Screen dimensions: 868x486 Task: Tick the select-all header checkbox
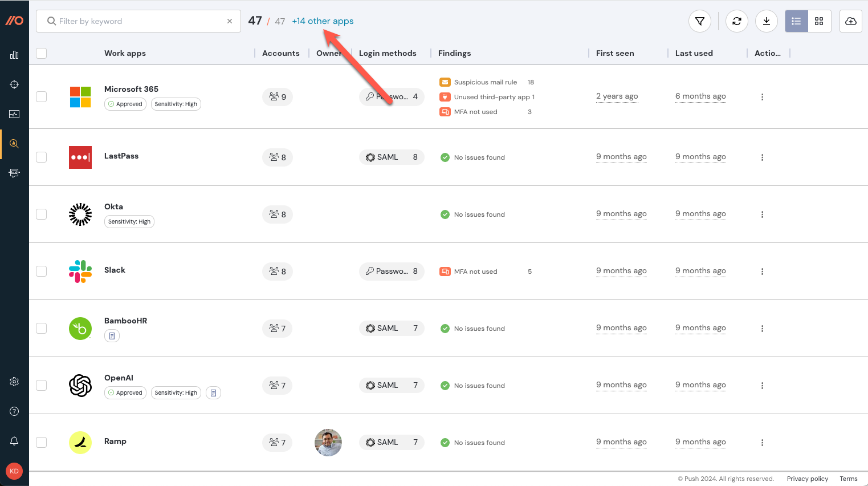tap(41, 53)
